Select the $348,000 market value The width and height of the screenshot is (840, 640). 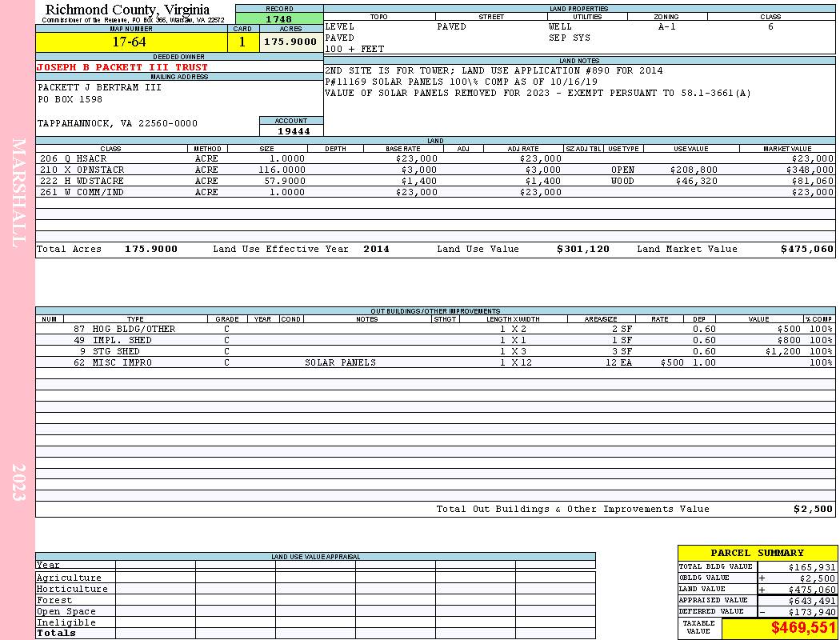point(810,170)
